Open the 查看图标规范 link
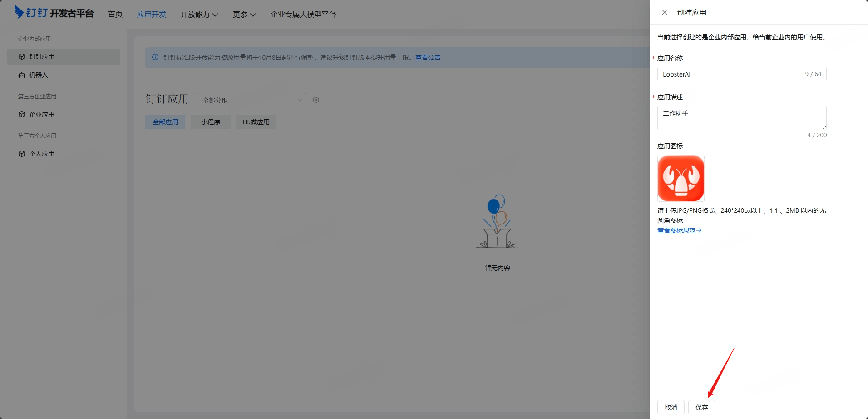 (678, 230)
